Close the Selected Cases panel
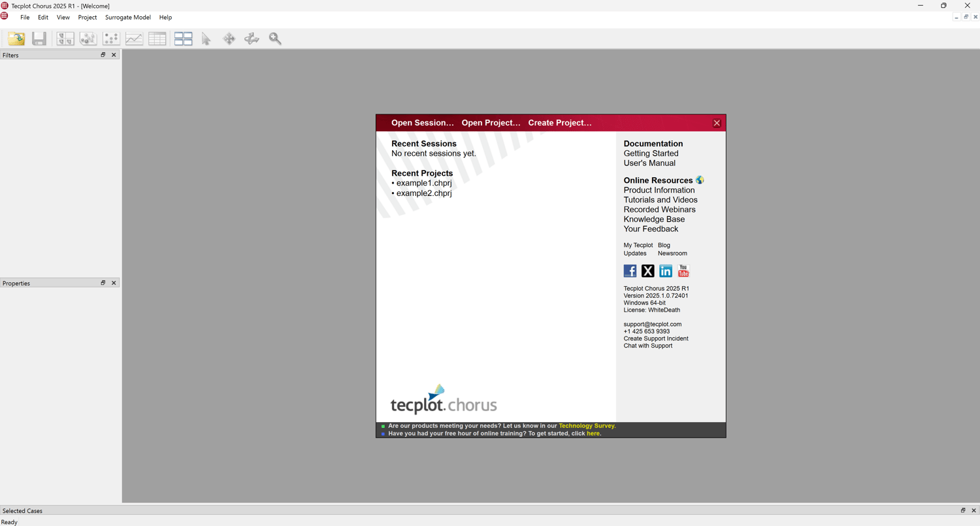This screenshot has width=980, height=526. pyautogui.click(x=973, y=510)
